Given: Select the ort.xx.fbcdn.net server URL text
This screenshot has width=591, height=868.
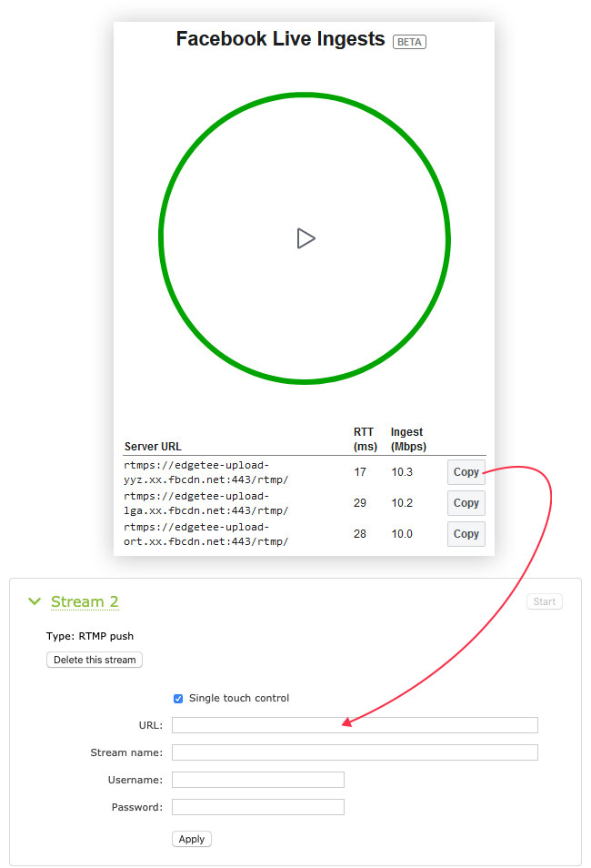Looking at the screenshot, I should pyautogui.click(x=205, y=534).
